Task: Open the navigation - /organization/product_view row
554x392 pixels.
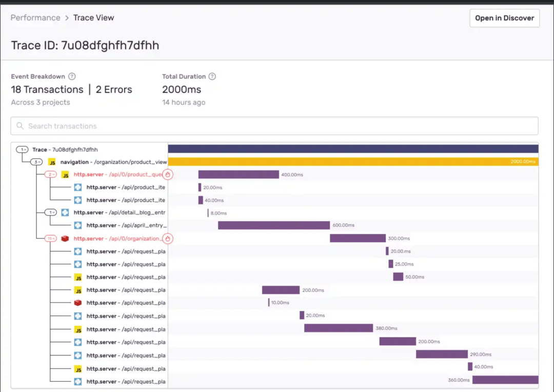Action: (113, 162)
